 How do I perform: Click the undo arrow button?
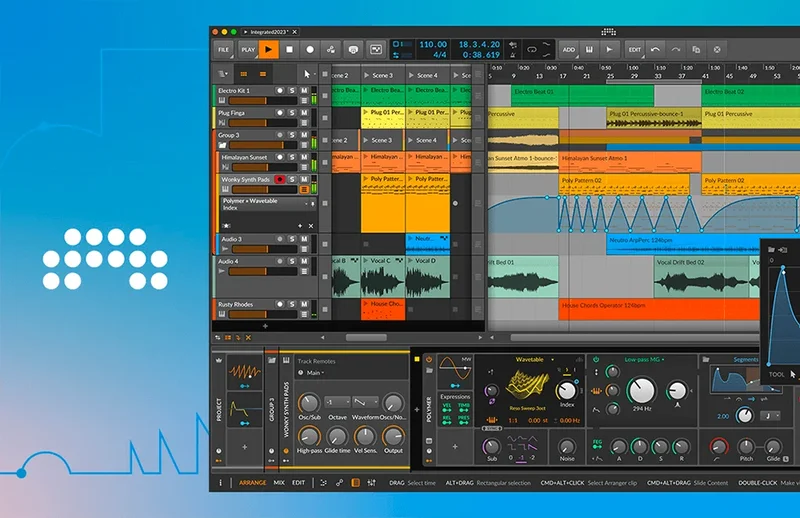pos(655,50)
